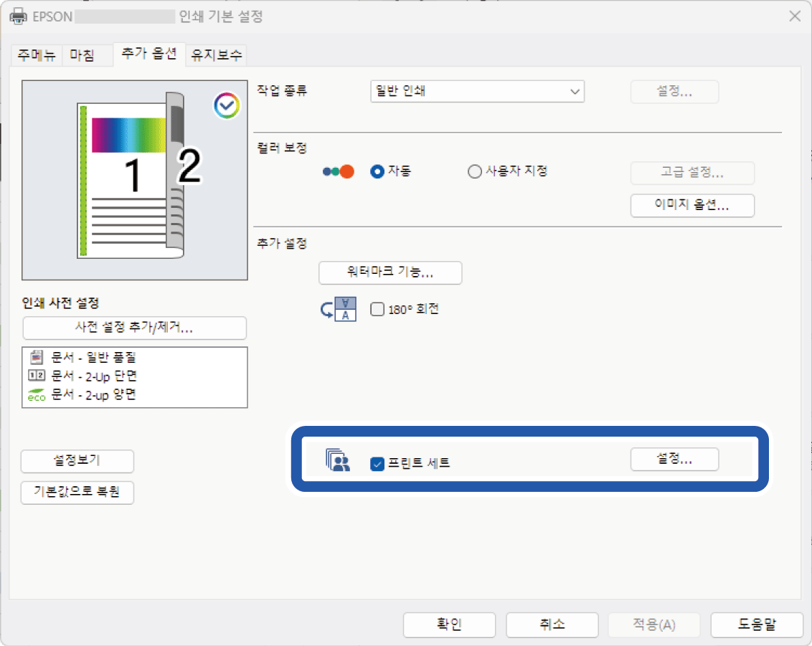Enable the 180° 회전 checkbox
The width and height of the screenshot is (812, 646).
click(x=377, y=310)
